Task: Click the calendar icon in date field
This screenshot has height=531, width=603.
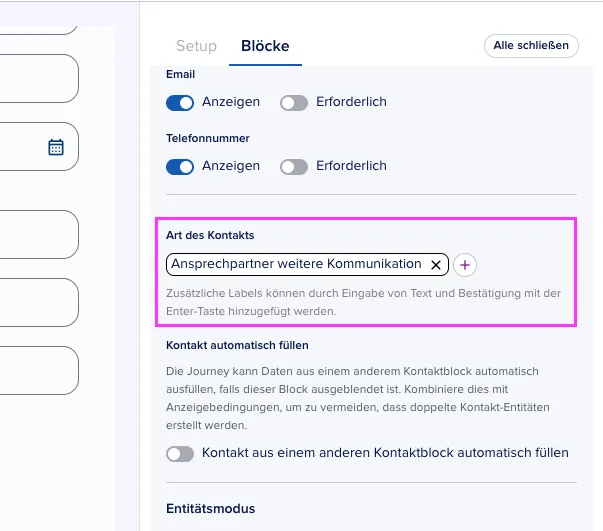Action: coord(56,147)
